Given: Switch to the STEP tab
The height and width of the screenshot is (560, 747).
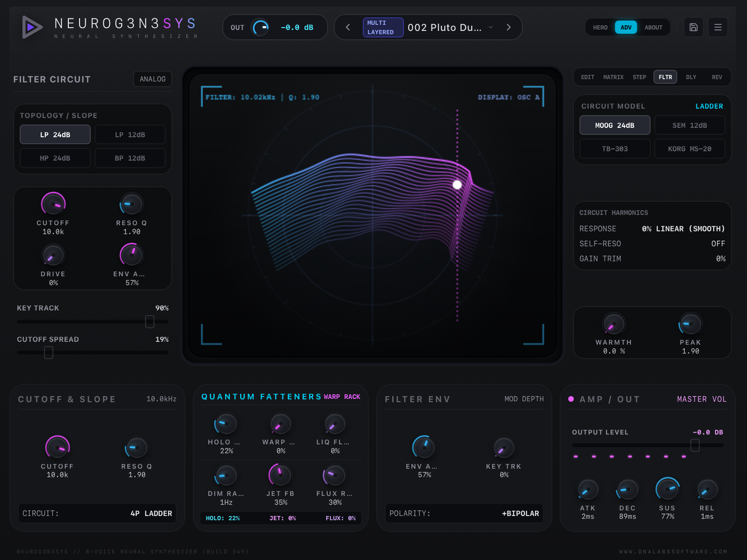Looking at the screenshot, I should 639,77.
